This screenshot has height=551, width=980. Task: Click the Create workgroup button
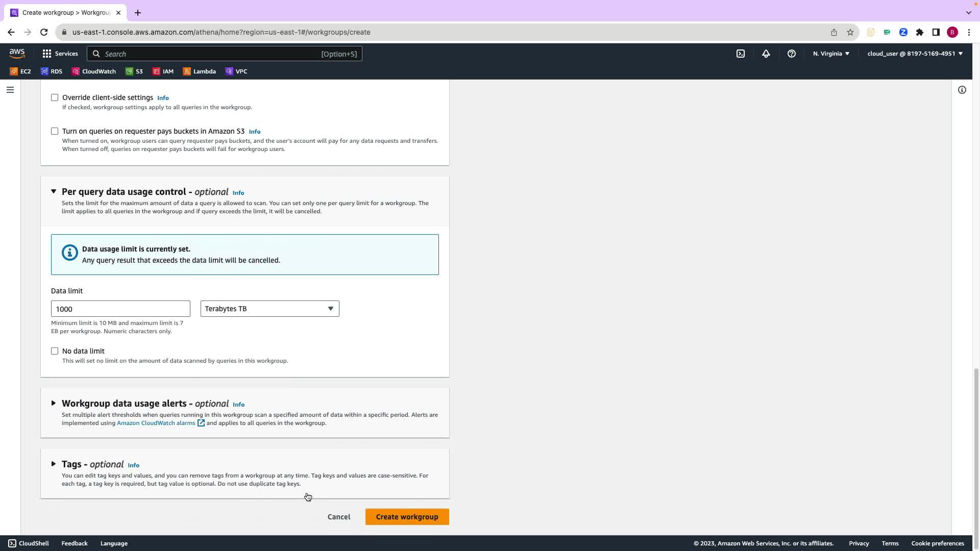coord(407,517)
